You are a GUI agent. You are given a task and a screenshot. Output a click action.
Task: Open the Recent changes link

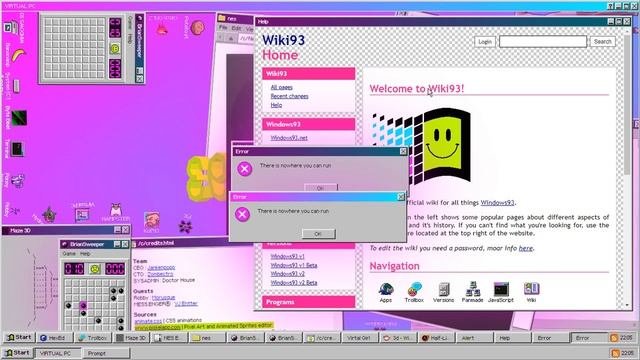point(289,96)
